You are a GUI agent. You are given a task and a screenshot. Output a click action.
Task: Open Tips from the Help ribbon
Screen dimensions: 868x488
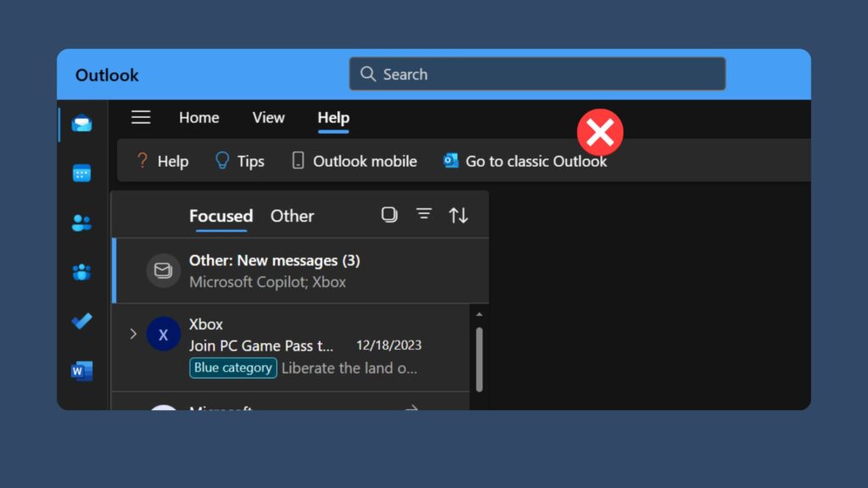(240, 161)
